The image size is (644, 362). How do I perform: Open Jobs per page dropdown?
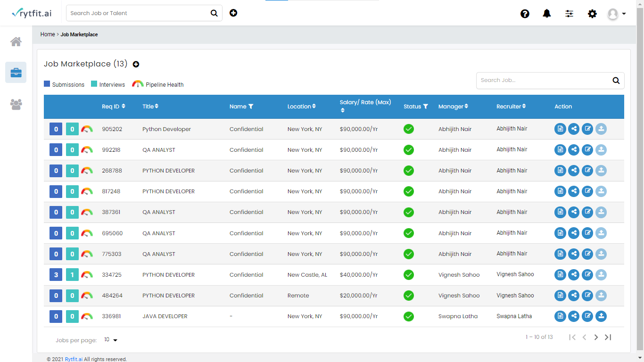point(111,340)
